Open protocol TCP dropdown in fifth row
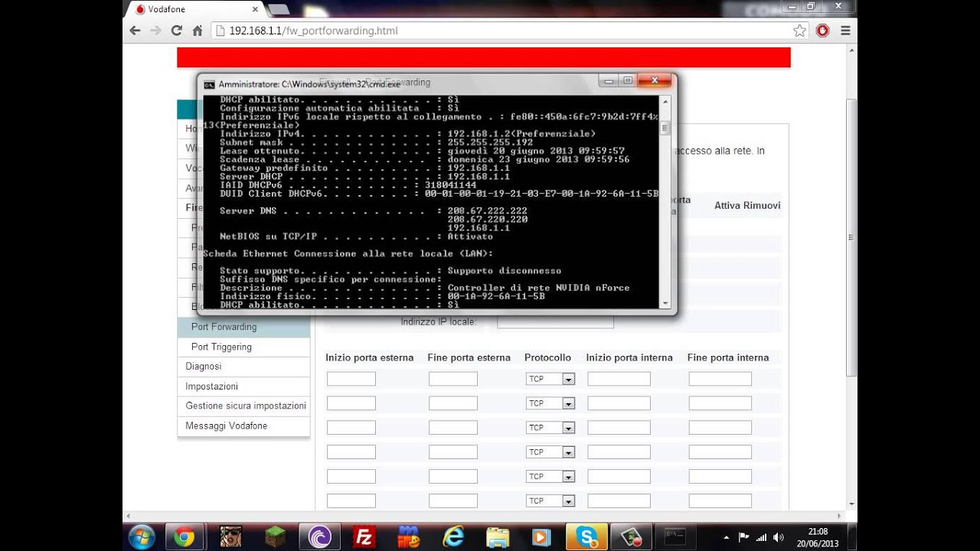 [550, 477]
